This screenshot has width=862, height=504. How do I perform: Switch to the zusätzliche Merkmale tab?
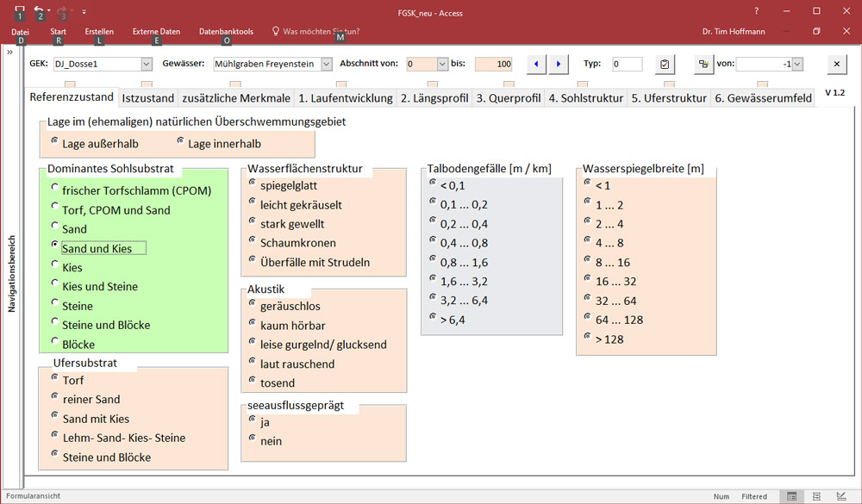(x=236, y=98)
